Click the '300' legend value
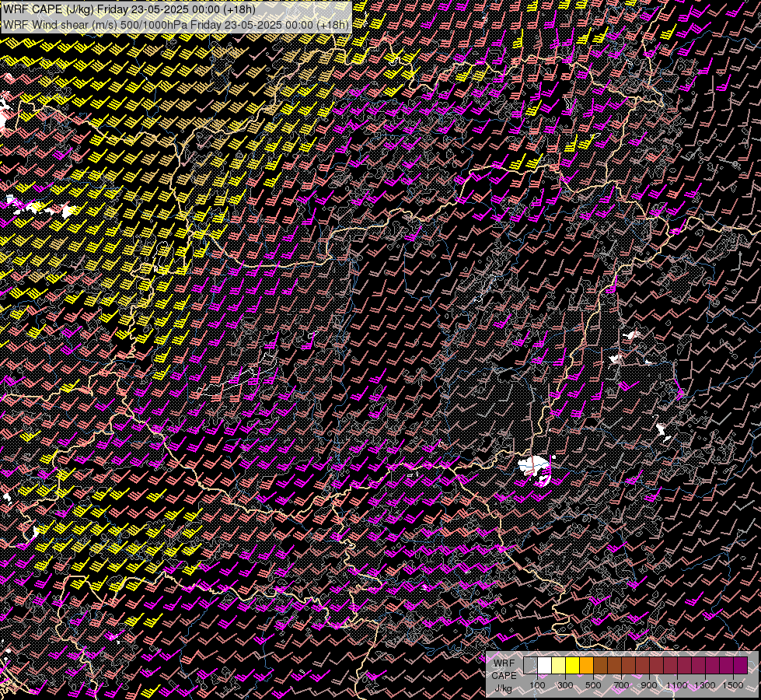The image size is (761, 700). [565, 685]
